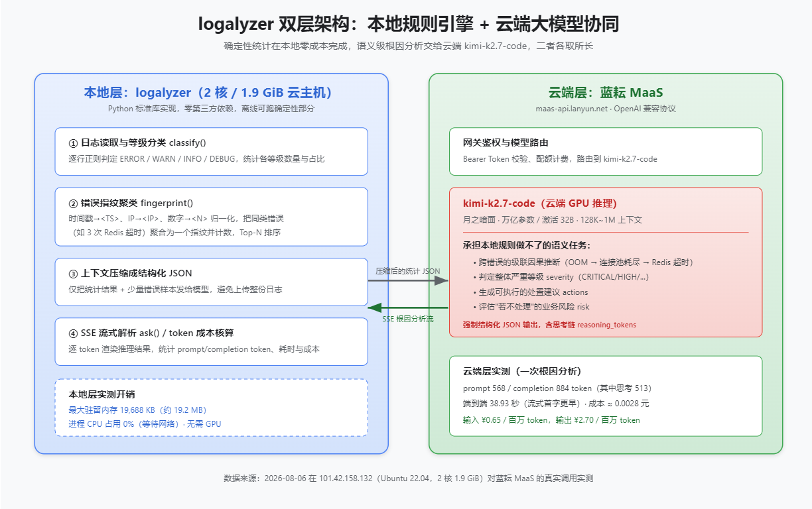812x509 pixels.
Task: Select the line '月之暗面 · 万亿参数 / 激活 32B'
Action: pos(553,220)
